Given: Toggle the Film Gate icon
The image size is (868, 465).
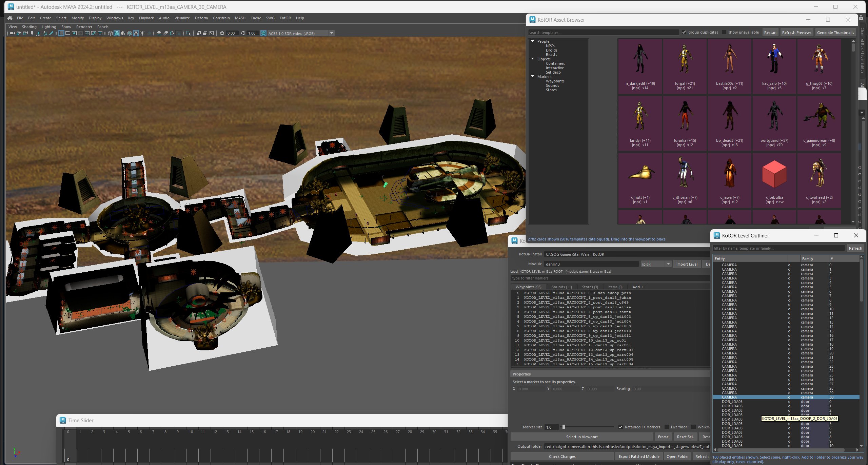Looking at the screenshot, I should (x=68, y=33).
